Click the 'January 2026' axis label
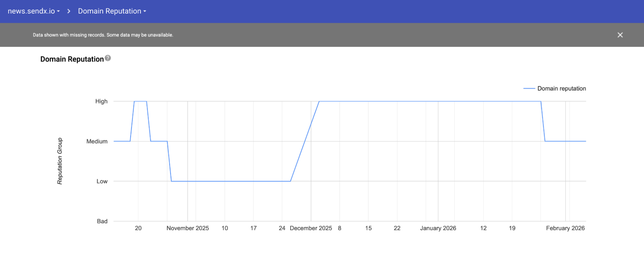The height and width of the screenshot is (278, 644). click(438, 228)
